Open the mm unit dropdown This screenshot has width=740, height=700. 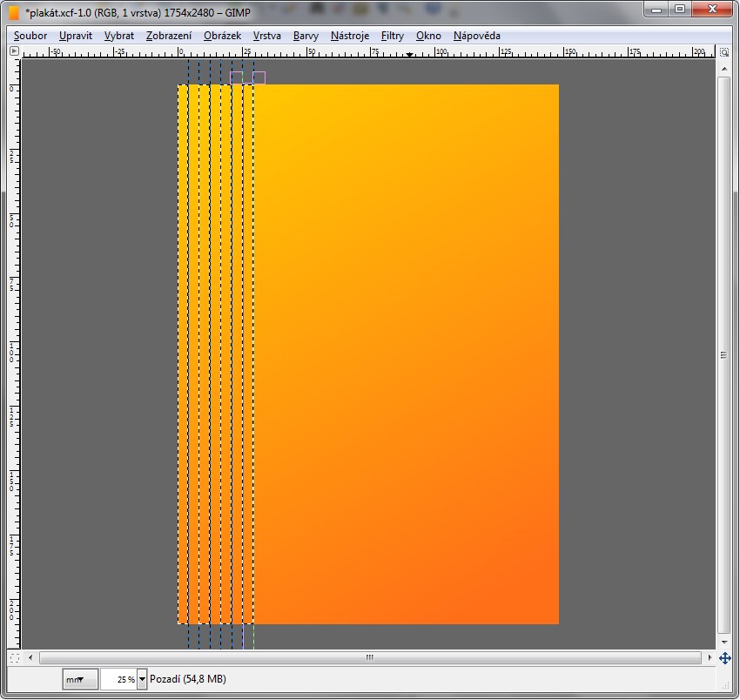(x=80, y=679)
